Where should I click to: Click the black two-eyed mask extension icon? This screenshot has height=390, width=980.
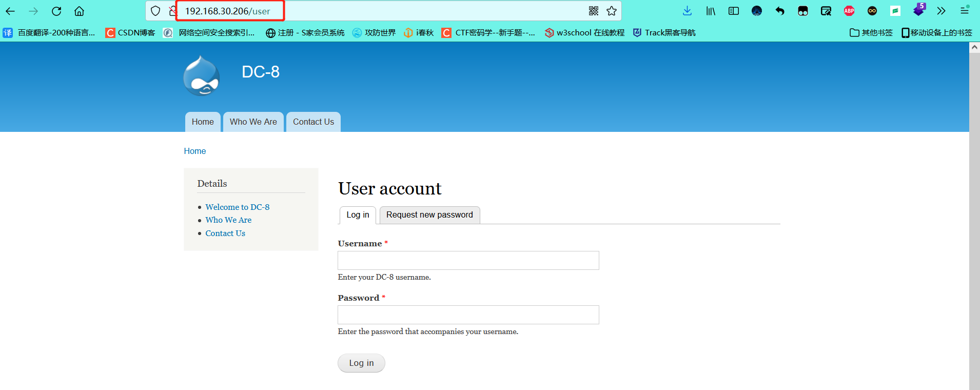coord(803,11)
